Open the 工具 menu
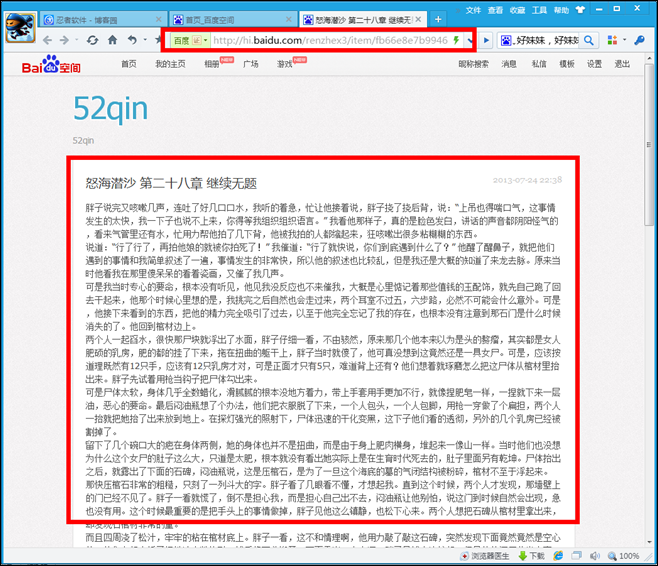658x566 pixels. click(x=539, y=10)
